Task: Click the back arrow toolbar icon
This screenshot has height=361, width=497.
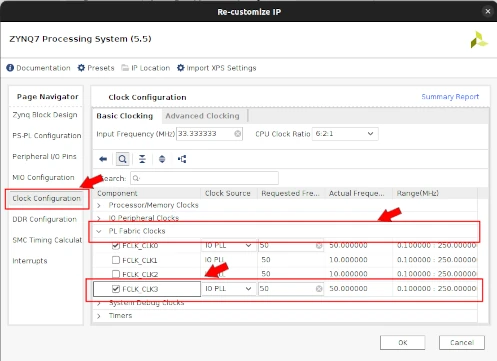Action: point(103,159)
